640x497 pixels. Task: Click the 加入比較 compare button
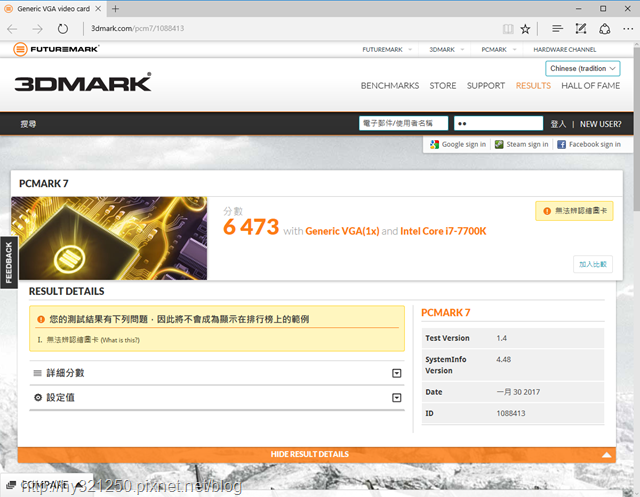(x=593, y=264)
